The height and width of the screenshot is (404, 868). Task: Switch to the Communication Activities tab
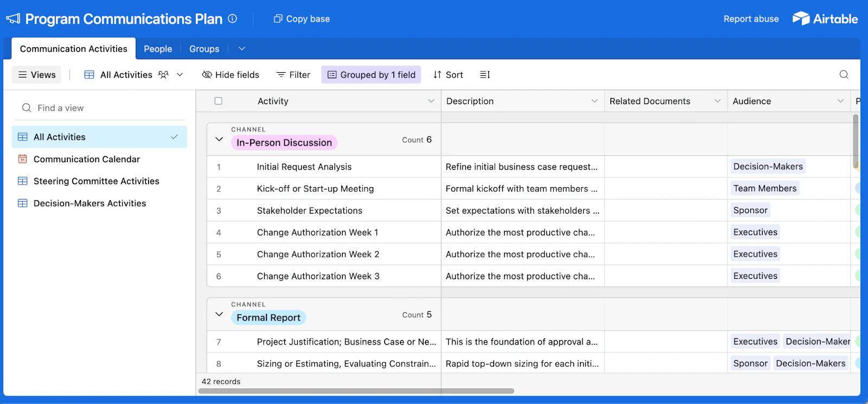pyautogui.click(x=74, y=49)
